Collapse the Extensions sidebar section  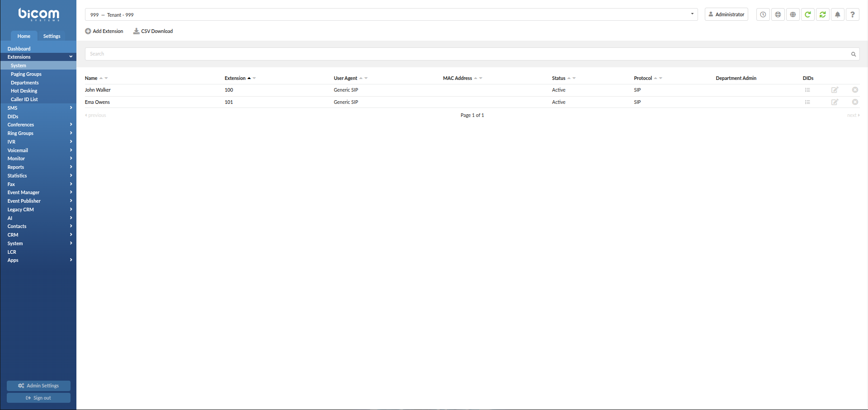click(38, 57)
